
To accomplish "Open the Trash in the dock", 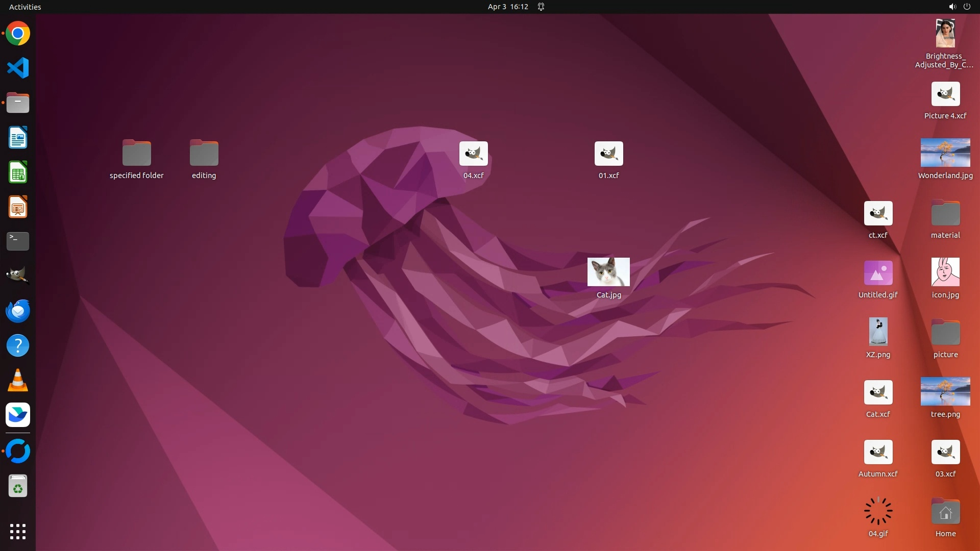I will pyautogui.click(x=18, y=486).
